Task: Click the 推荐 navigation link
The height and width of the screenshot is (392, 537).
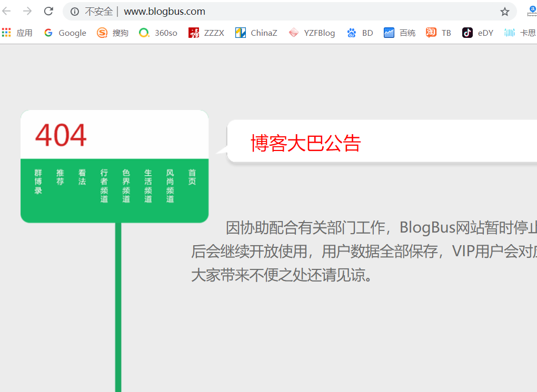Action: [x=60, y=177]
